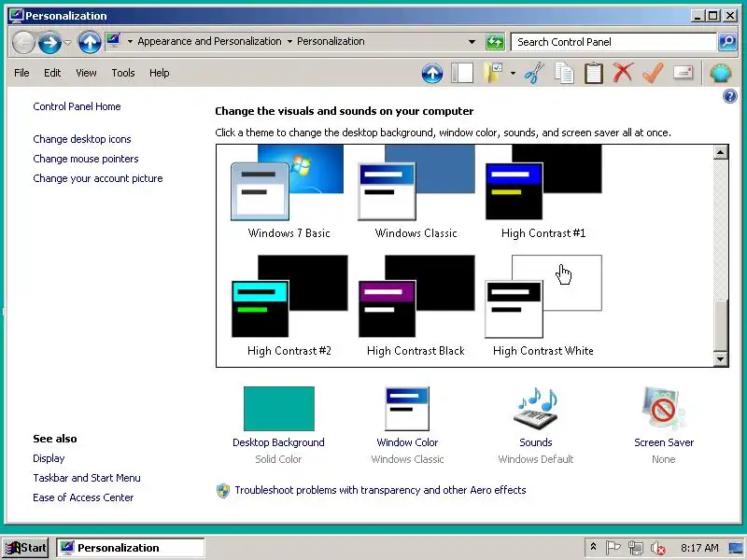Click the theme list scroll up arrow
Viewport: 747px width, 560px height.
pos(720,152)
